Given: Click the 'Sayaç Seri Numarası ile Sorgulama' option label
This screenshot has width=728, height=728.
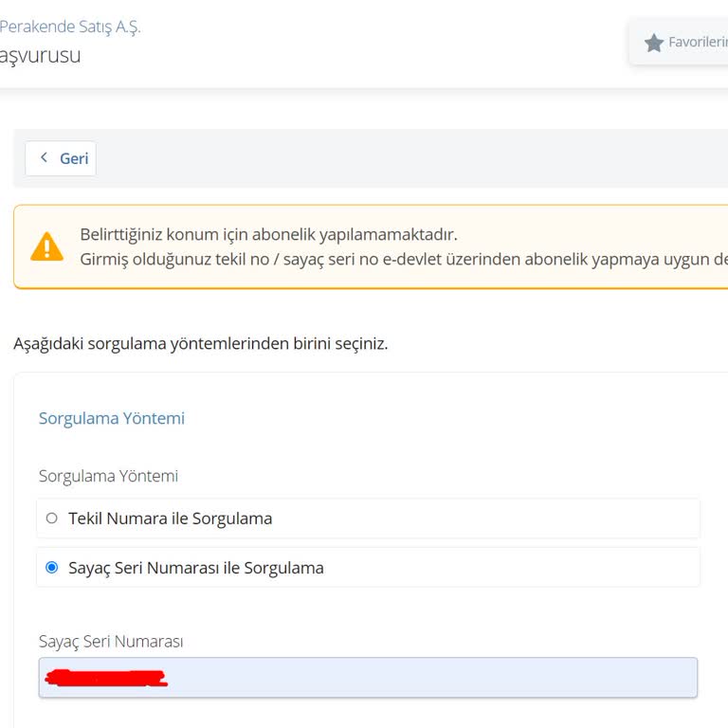Looking at the screenshot, I should coord(196,568).
